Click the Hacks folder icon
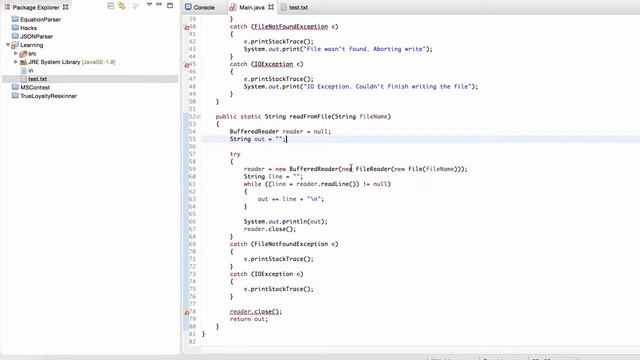This screenshot has height=360, width=640. coord(15,27)
